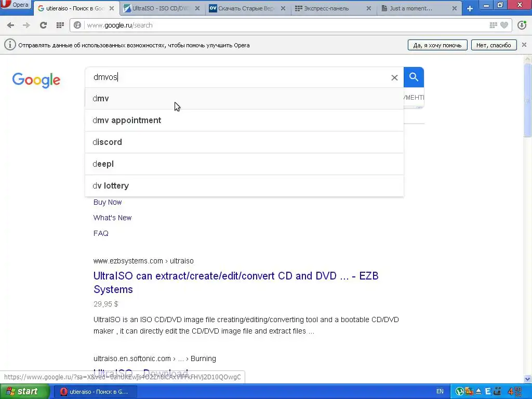
Task: Select the discord suggestion
Action: click(244, 142)
